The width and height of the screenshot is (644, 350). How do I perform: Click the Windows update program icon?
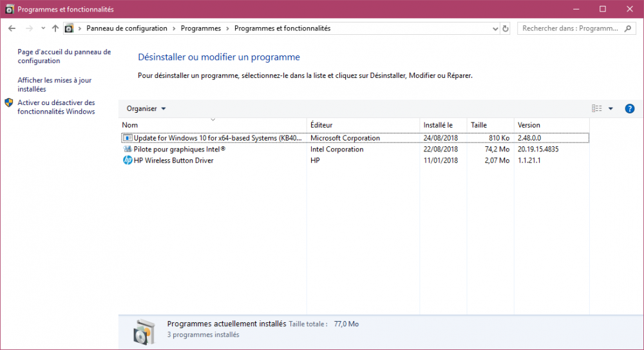[x=128, y=138]
